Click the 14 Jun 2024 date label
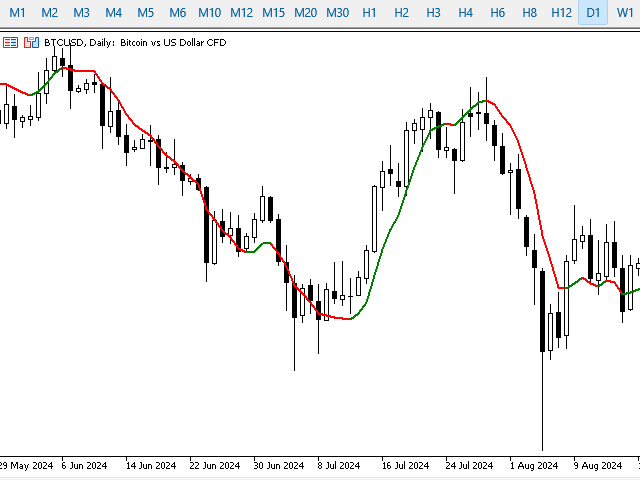 coord(151,465)
